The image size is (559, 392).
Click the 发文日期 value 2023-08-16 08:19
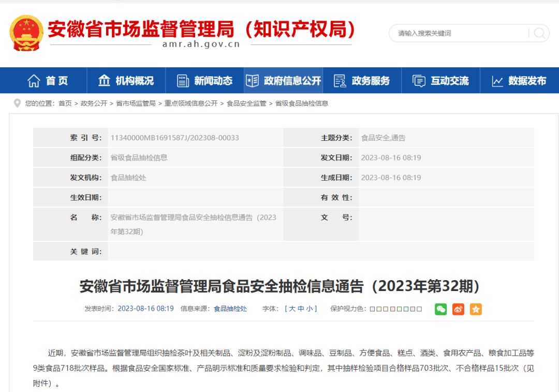pyautogui.click(x=391, y=157)
